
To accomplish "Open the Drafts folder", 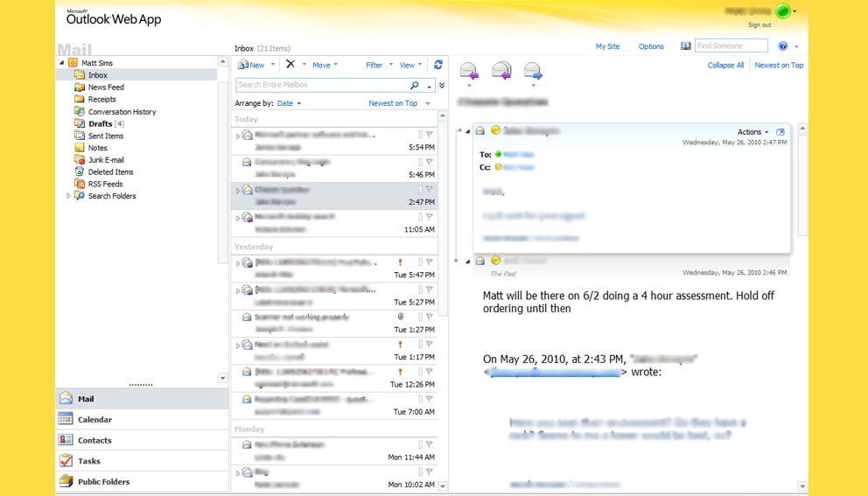I will tap(101, 123).
